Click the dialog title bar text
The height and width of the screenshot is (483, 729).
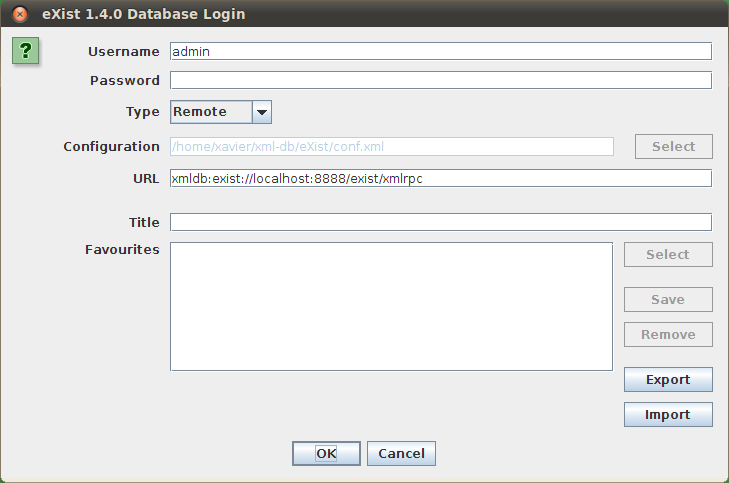[144, 14]
